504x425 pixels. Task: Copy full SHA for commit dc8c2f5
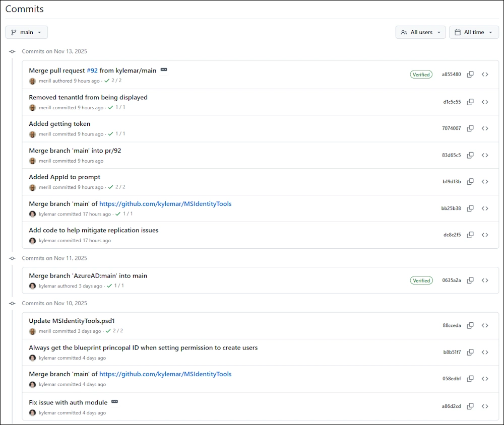tap(470, 235)
